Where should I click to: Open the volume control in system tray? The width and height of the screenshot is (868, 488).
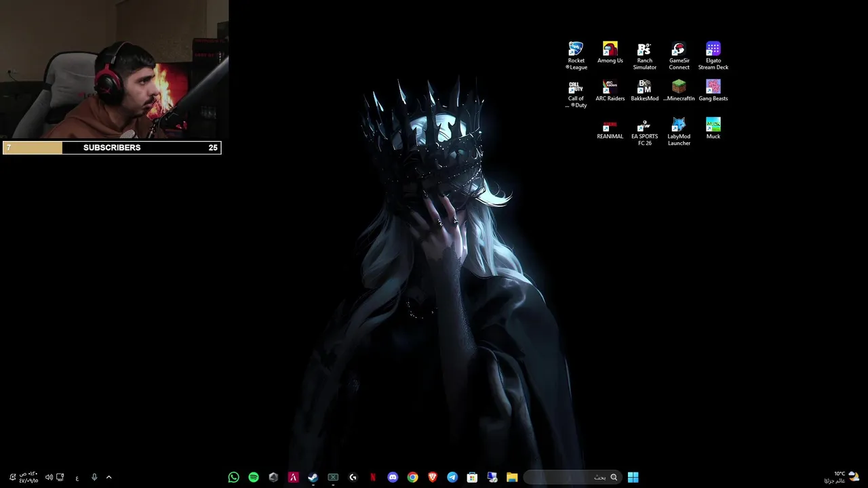(x=49, y=477)
